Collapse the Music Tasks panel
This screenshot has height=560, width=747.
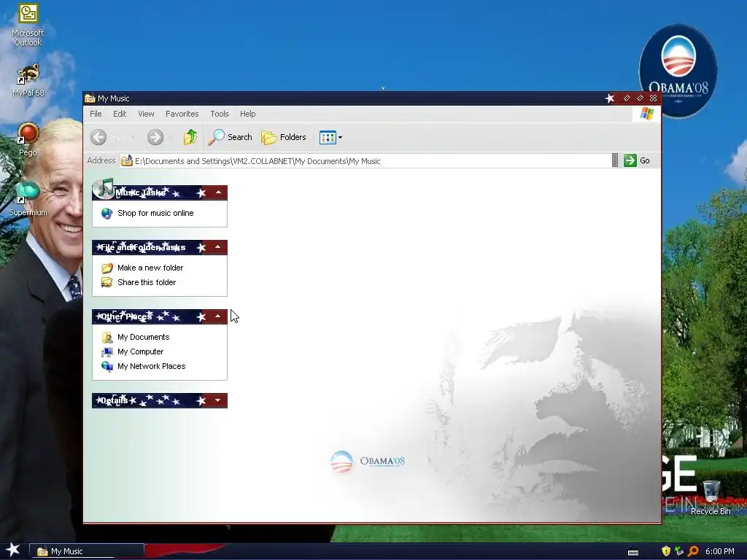point(218,192)
